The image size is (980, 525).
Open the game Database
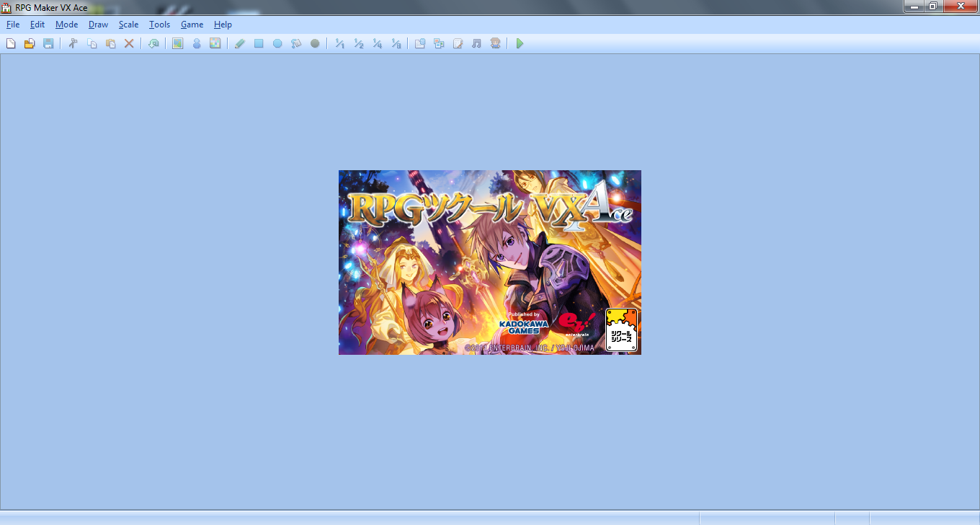[419, 43]
